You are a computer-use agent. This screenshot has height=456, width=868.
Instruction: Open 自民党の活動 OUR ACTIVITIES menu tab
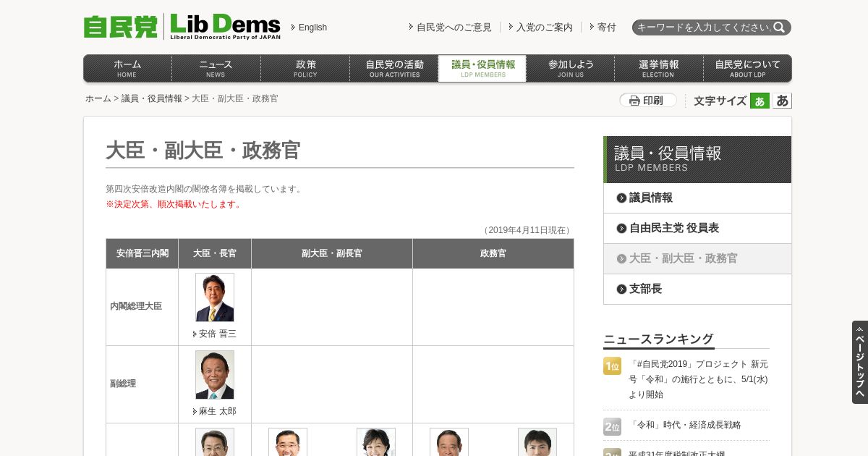394,68
